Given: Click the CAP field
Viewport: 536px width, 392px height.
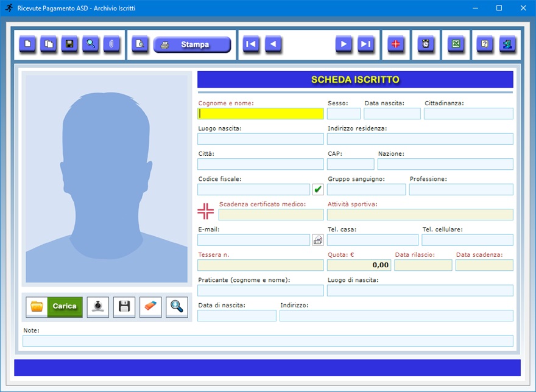Looking at the screenshot, I should point(350,164).
